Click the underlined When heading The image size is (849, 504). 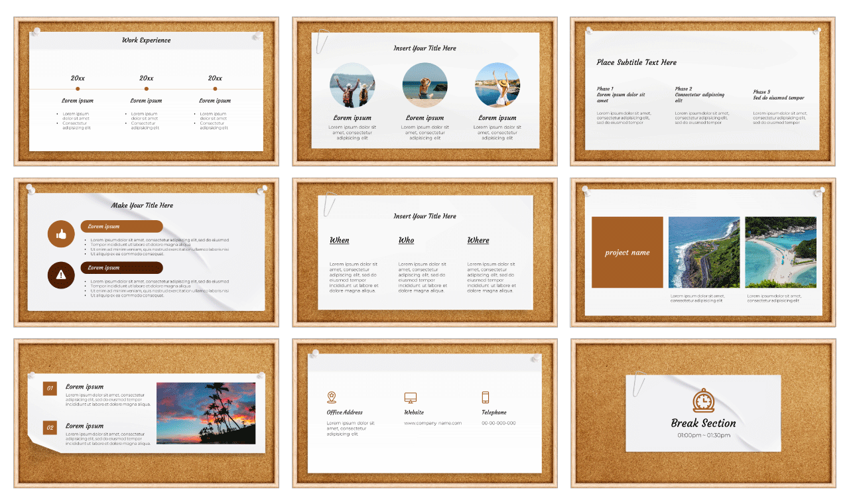click(x=340, y=240)
